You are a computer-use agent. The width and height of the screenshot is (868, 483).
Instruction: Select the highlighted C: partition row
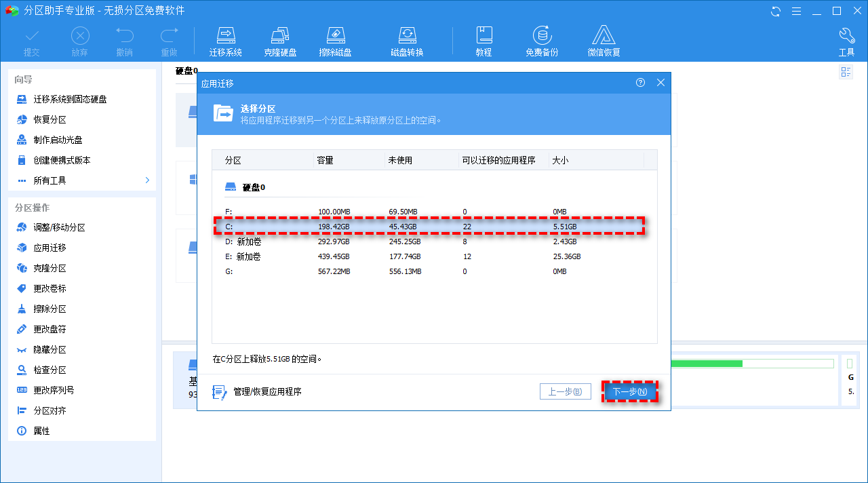434,227
